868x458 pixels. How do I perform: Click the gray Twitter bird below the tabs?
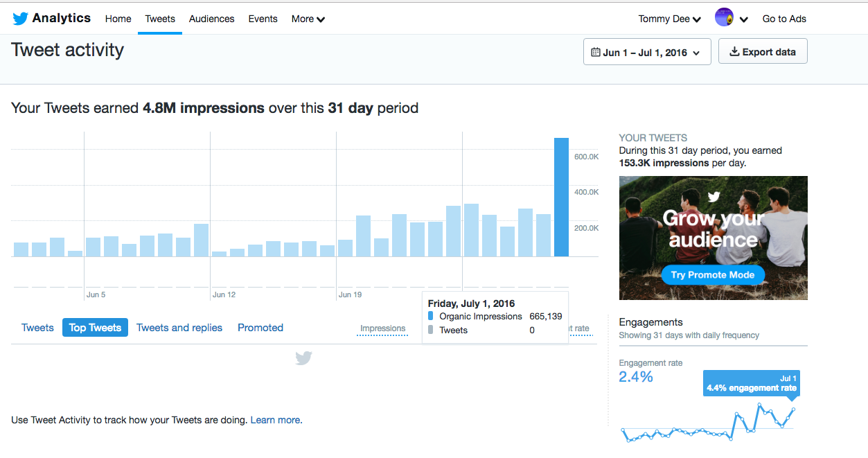(x=303, y=358)
